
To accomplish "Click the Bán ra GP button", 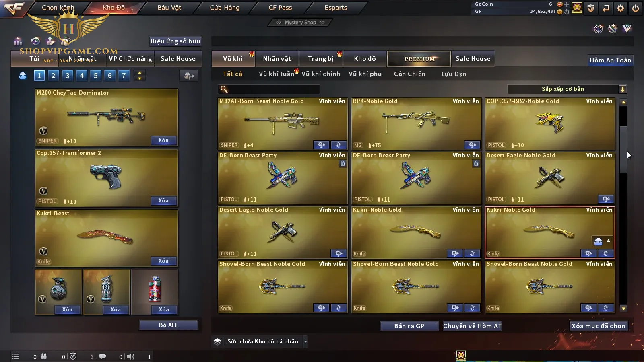I will pyautogui.click(x=409, y=326).
